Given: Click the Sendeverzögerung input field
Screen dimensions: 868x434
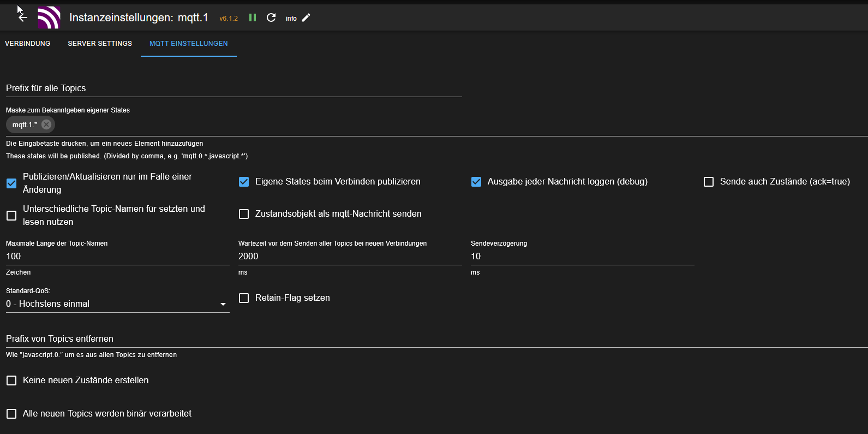Looking at the screenshot, I should (582, 257).
